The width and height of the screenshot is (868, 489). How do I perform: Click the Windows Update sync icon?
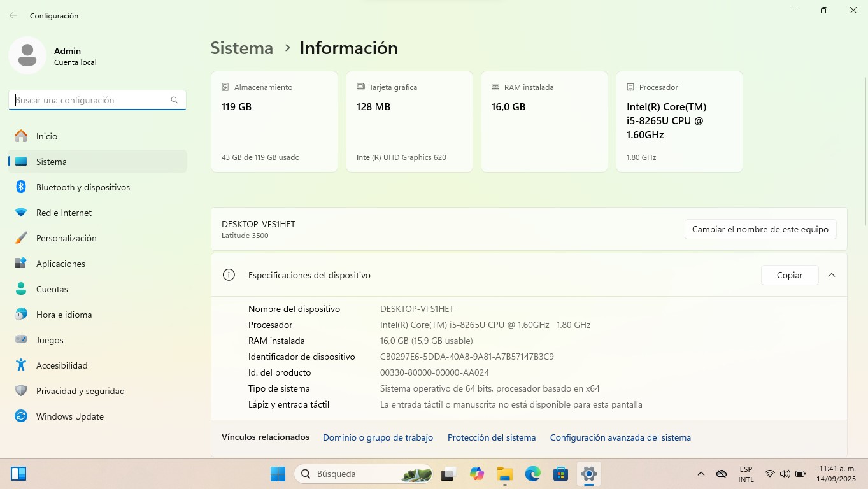pyautogui.click(x=21, y=416)
